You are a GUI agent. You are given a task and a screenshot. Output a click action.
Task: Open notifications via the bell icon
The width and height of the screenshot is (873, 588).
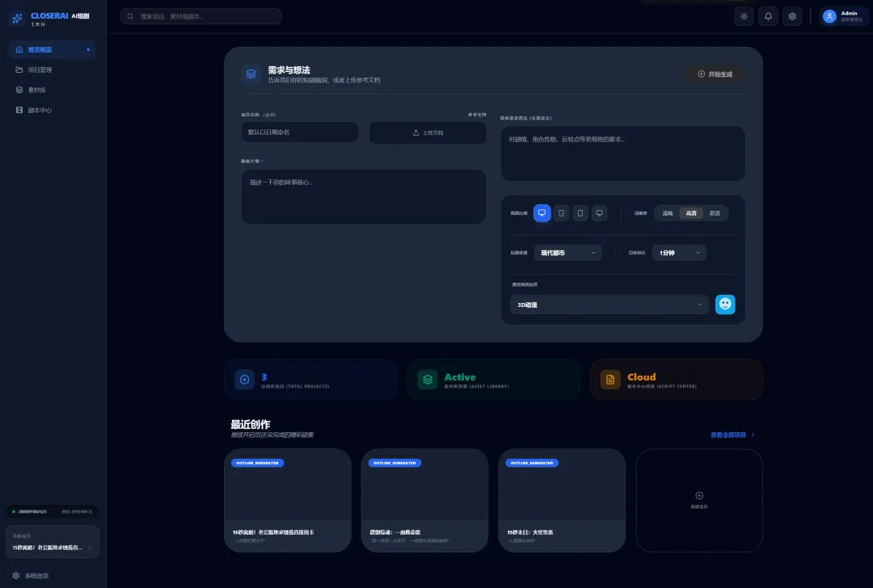(769, 17)
